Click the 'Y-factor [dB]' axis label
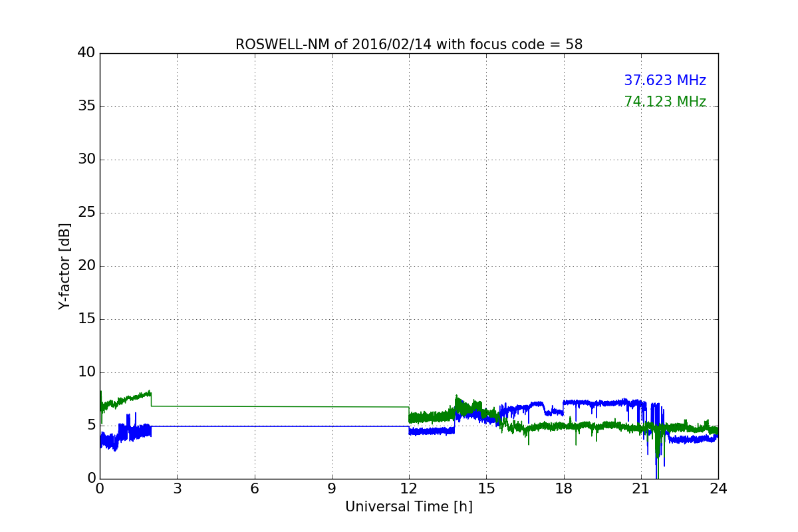Viewport: 798px width, 532px height. 65,266
